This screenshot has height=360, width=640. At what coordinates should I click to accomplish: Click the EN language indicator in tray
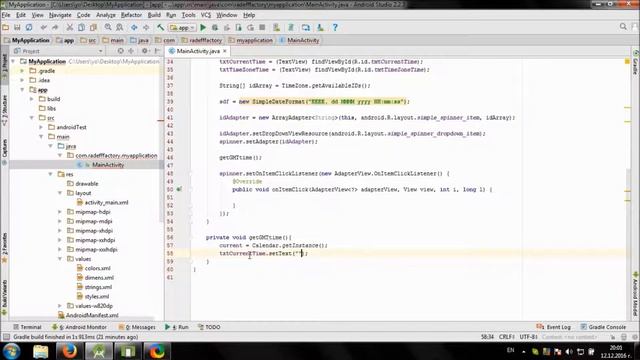[x=510, y=350]
